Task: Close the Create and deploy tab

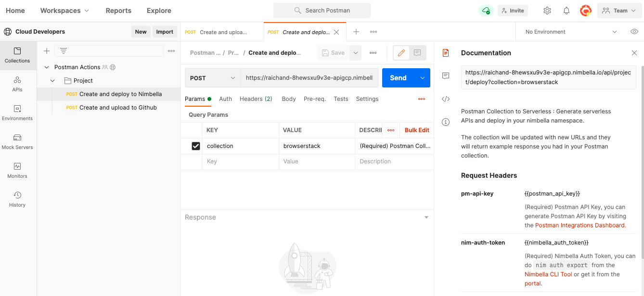Action: (336, 32)
